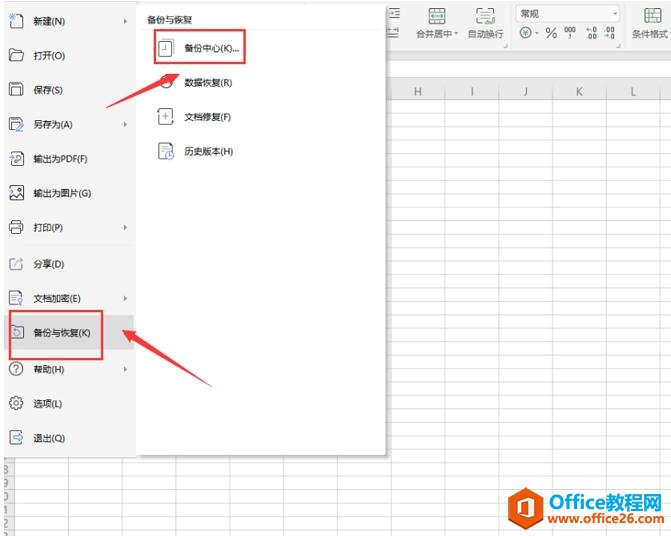Expand the 帮助(H) submenu arrow
The height and width of the screenshot is (536, 671).
coord(125,369)
